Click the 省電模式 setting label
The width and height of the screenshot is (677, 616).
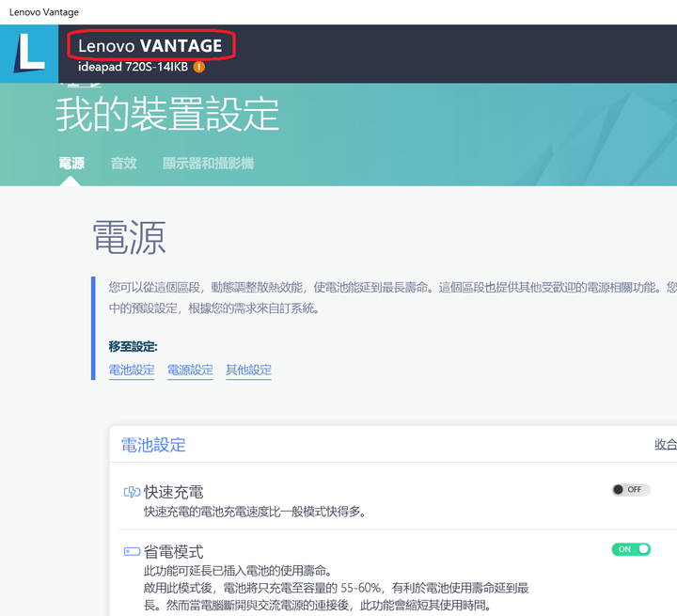pos(174,552)
